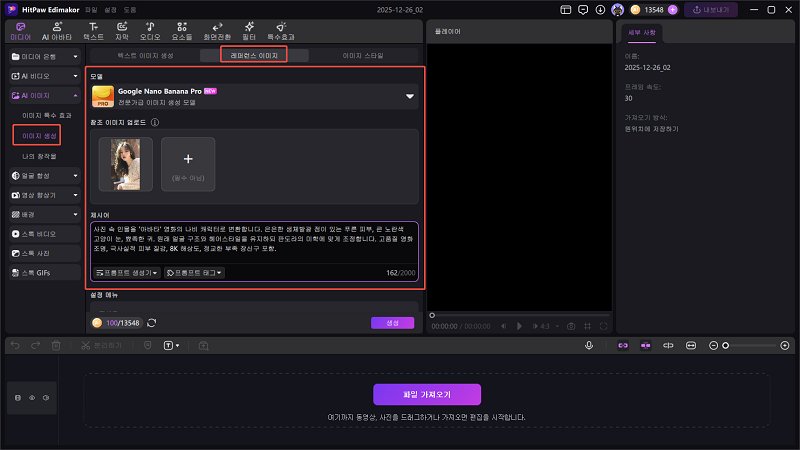This screenshot has width=800, height=450.
Task: Open the 필터 (Filter) tool
Action: click(x=249, y=31)
